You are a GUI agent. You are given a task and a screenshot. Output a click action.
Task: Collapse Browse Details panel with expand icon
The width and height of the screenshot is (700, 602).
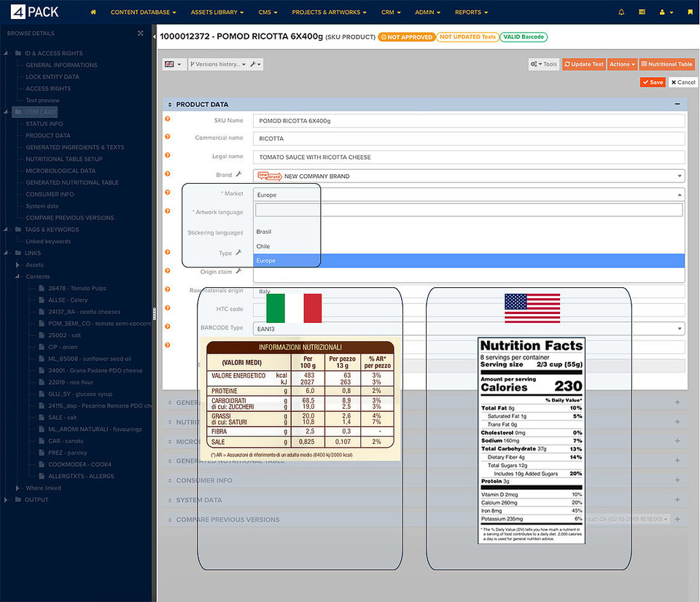point(140,34)
